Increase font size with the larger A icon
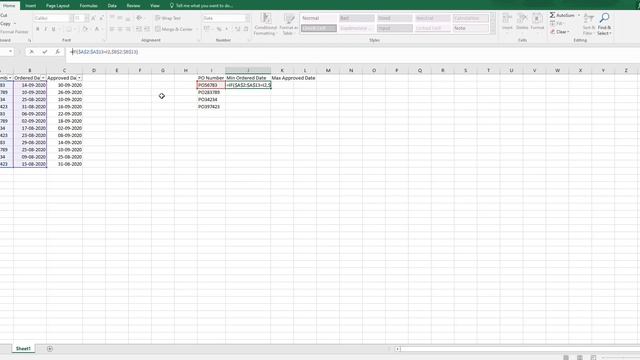 click(x=93, y=18)
